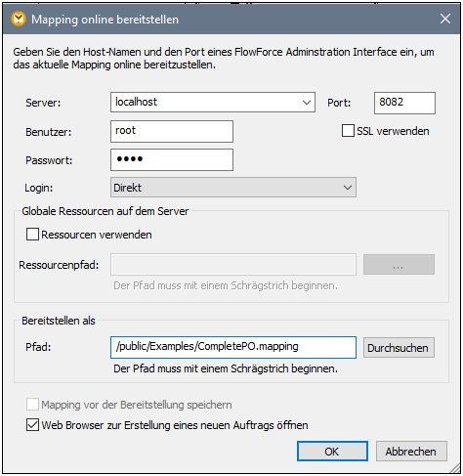Viewport: 463px width, 476px height.
Task: Click the Benutzer field containing root
Action: point(172,131)
